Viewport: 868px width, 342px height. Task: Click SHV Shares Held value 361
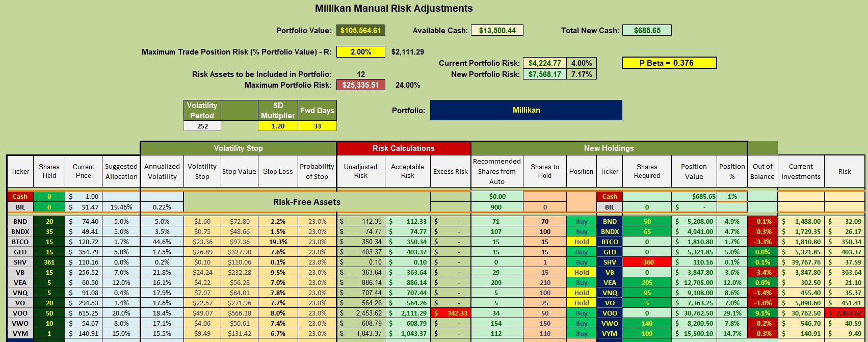coord(49,262)
